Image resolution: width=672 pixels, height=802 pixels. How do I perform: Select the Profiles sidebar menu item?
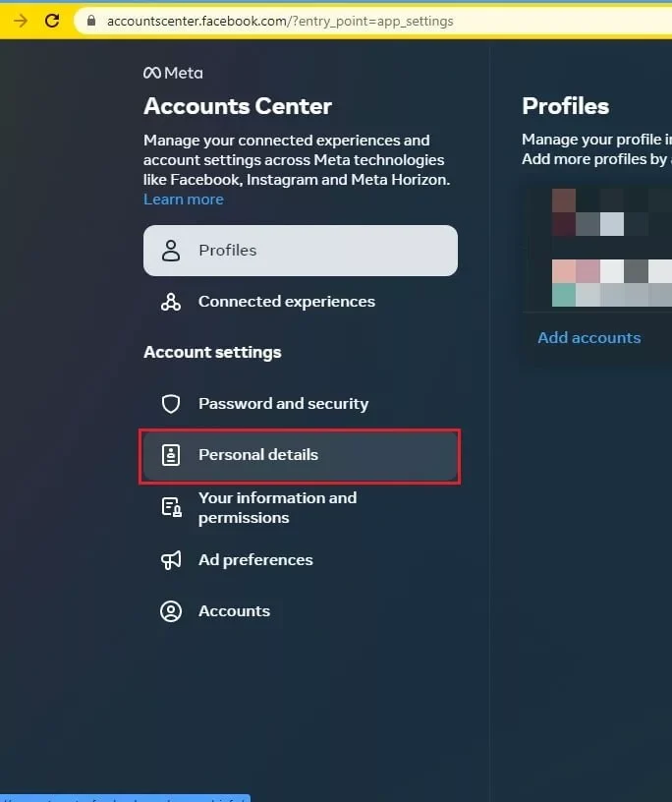300,251
